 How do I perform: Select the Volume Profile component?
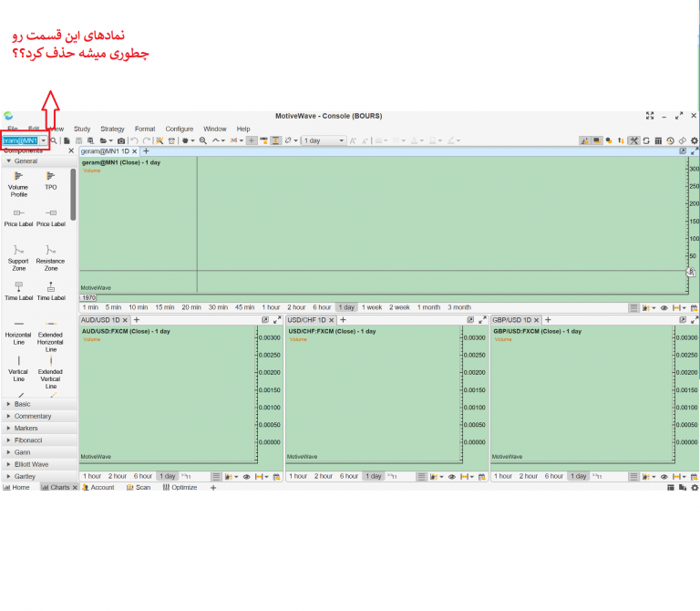coord(19,184)
